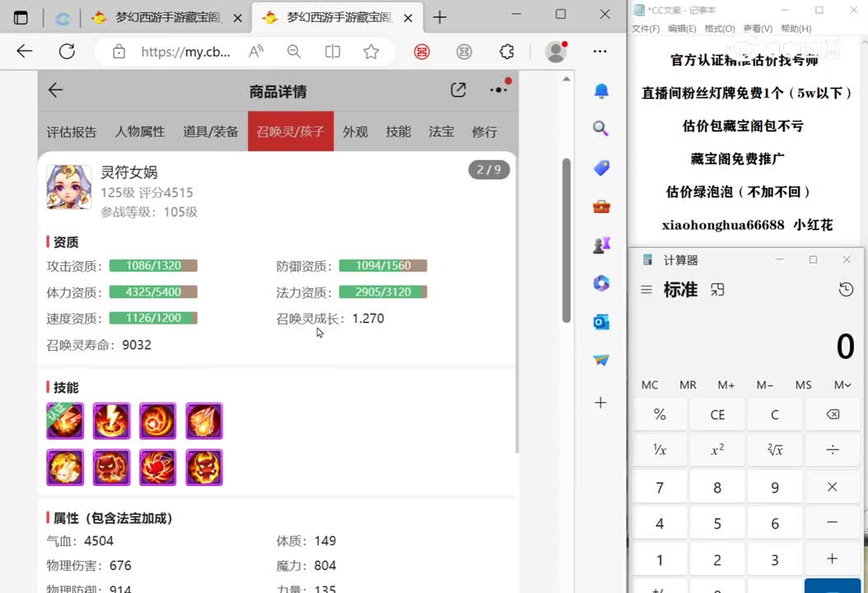Click MC memory clear in Calculator
The image size is (868, 593).
pyautogui.click(x=649, y=385)
